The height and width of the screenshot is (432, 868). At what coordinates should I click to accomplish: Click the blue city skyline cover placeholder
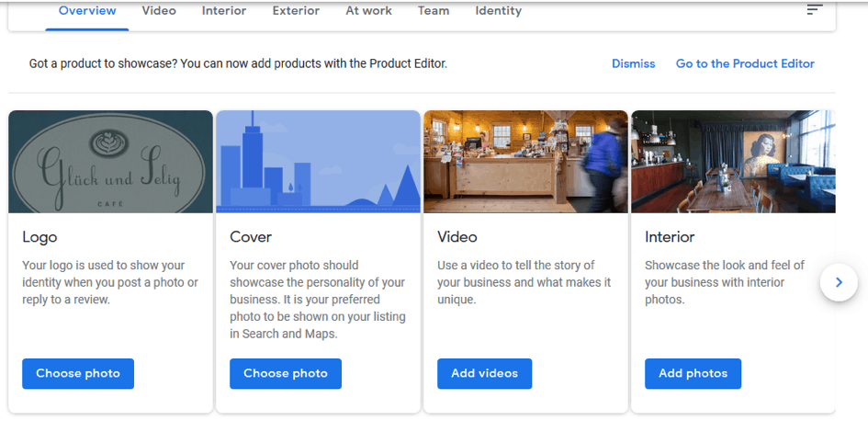[x=319, y=162]
